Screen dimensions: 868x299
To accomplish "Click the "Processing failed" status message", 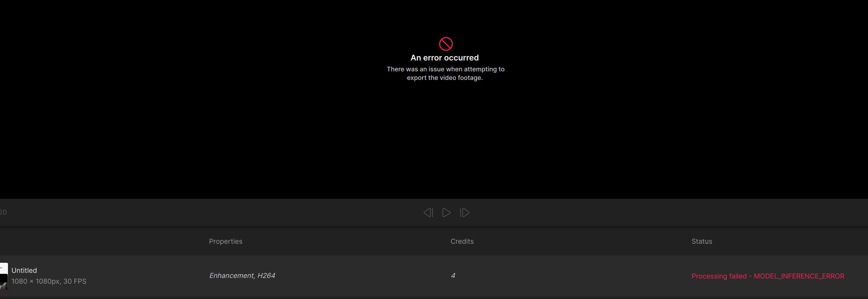I will 719,276.
